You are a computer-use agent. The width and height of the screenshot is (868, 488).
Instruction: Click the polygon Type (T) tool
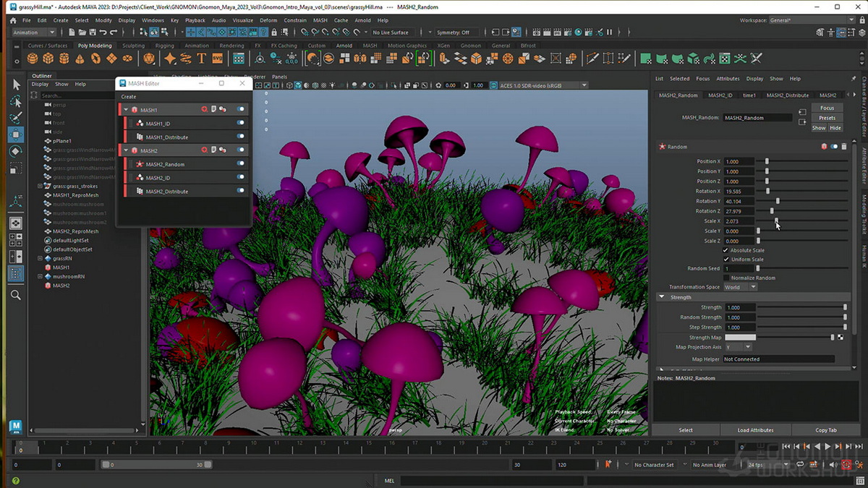pos(202,59)
